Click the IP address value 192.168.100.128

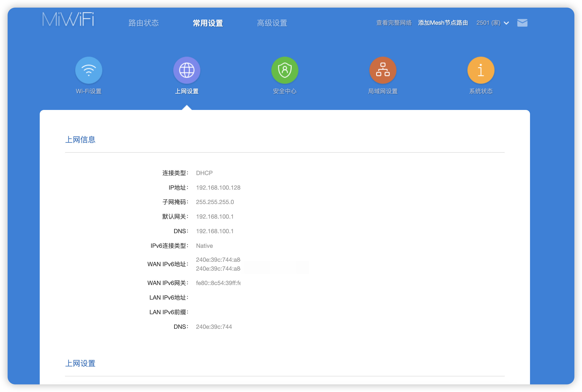click(x=218, y=188)
